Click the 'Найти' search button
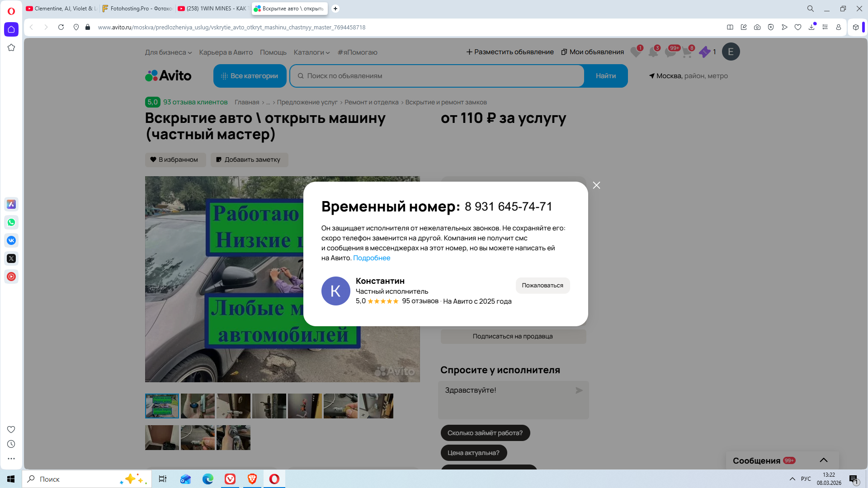The height and width of the screenshot is (488, 868). 605,76
